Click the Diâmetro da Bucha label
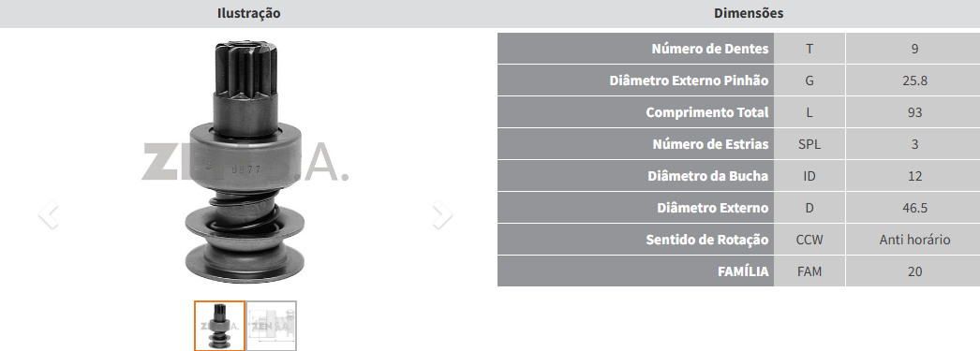This screenshot has height=351, width=980. point(708,176)
